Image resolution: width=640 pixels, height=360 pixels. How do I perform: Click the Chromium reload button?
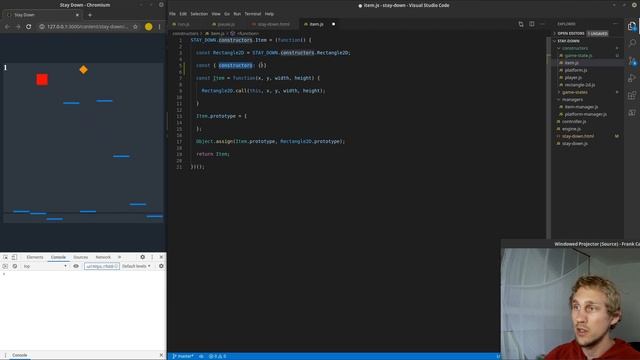tap(28, 27)
